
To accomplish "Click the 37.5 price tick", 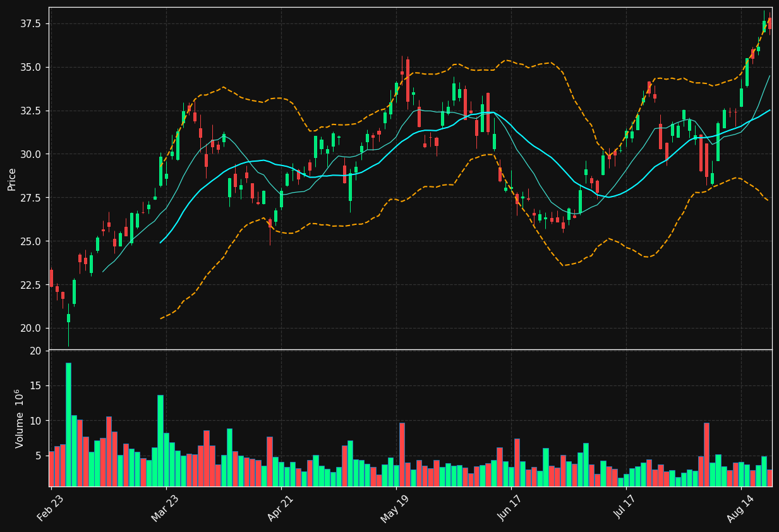I will coord(31,24).
